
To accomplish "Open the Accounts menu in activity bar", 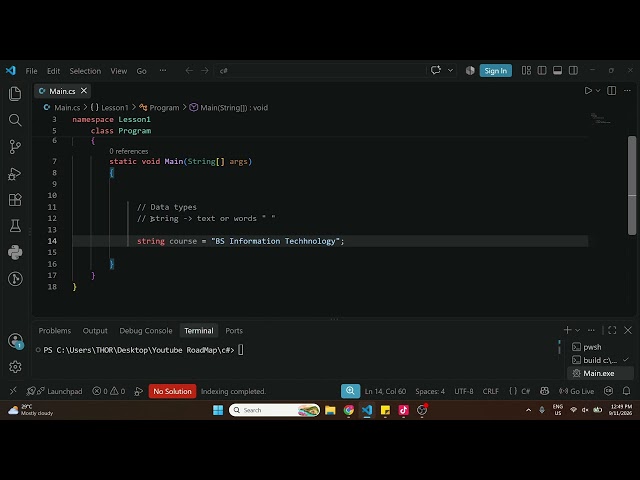I will coord(15,340).
